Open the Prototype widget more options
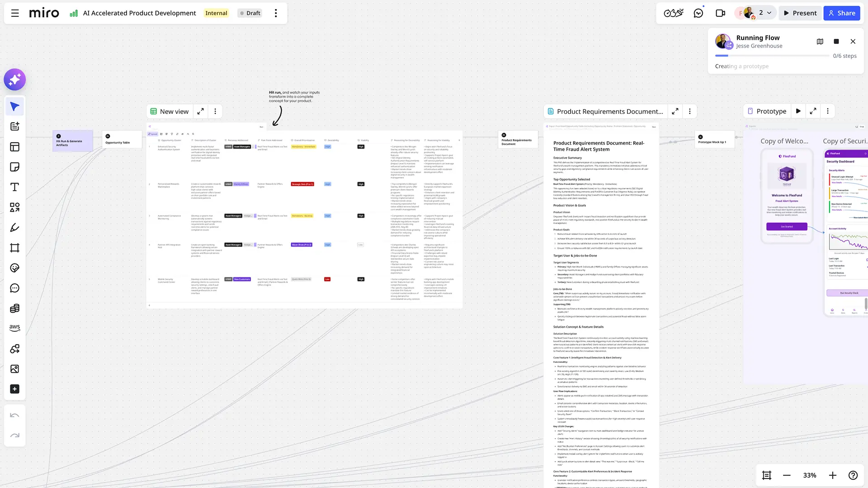Screen dimensions: 868x488 828,111
